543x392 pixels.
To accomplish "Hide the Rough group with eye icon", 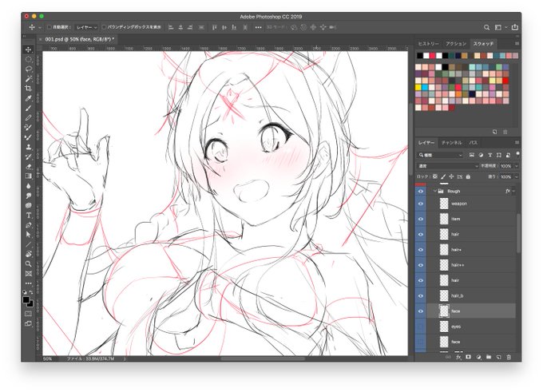I will [420, 191].
